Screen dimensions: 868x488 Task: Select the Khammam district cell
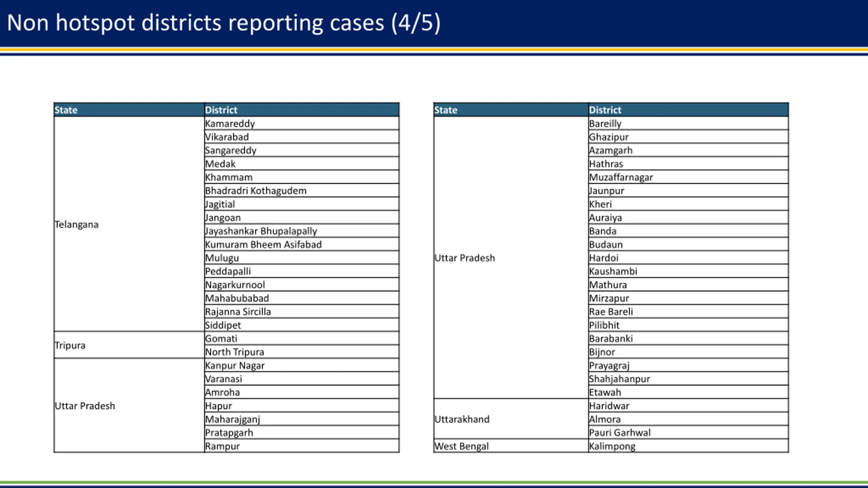(302, 177)
